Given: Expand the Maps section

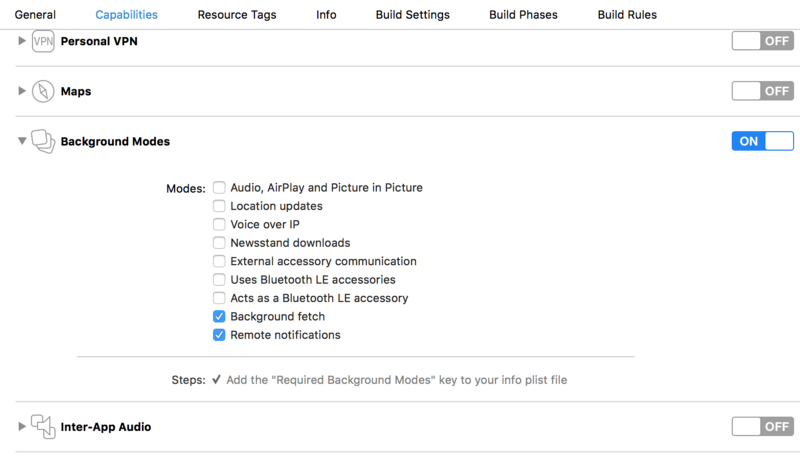Looking at the screenshot, I should (x=22, y=91).
